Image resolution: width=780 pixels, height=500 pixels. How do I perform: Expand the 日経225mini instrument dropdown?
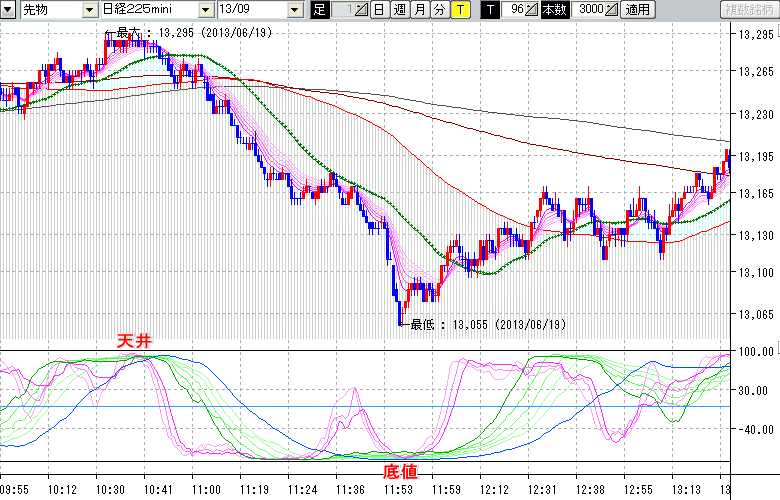click(x=206, y=10)
